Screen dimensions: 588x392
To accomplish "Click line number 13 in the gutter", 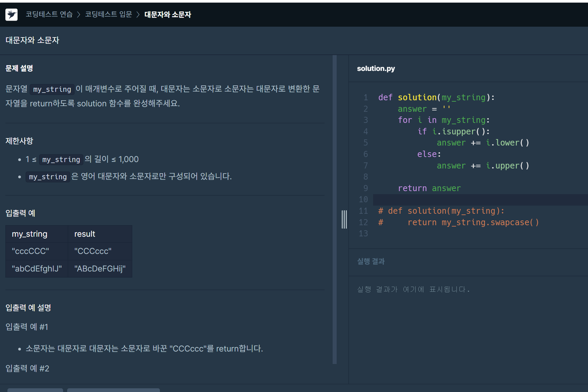I will pos(363,234).
